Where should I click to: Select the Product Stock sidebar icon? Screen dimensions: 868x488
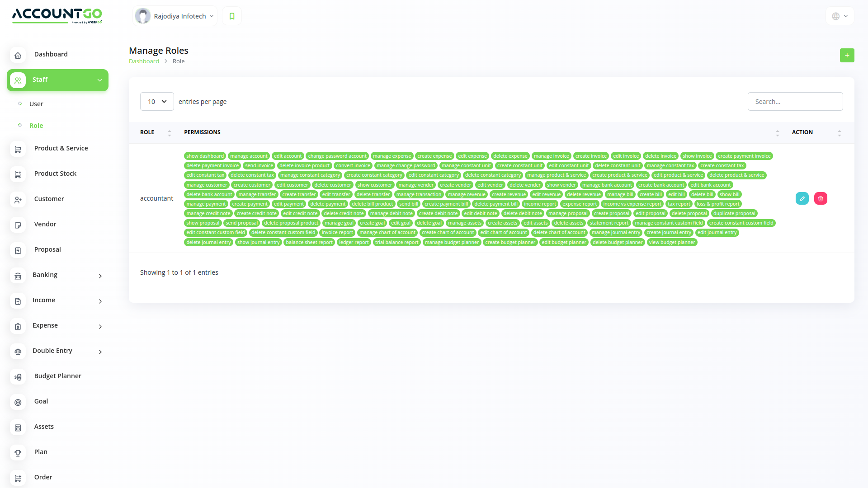[18, 174]
